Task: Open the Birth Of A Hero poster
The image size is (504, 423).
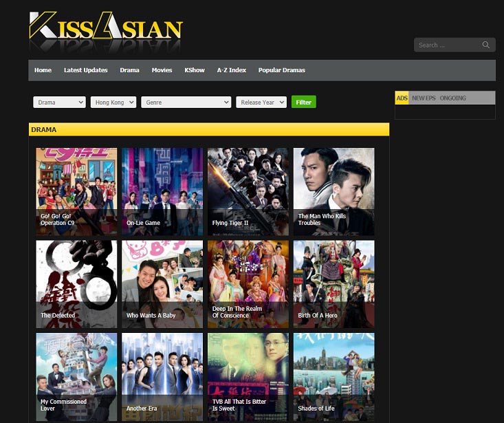Action: tap(334, 284)
